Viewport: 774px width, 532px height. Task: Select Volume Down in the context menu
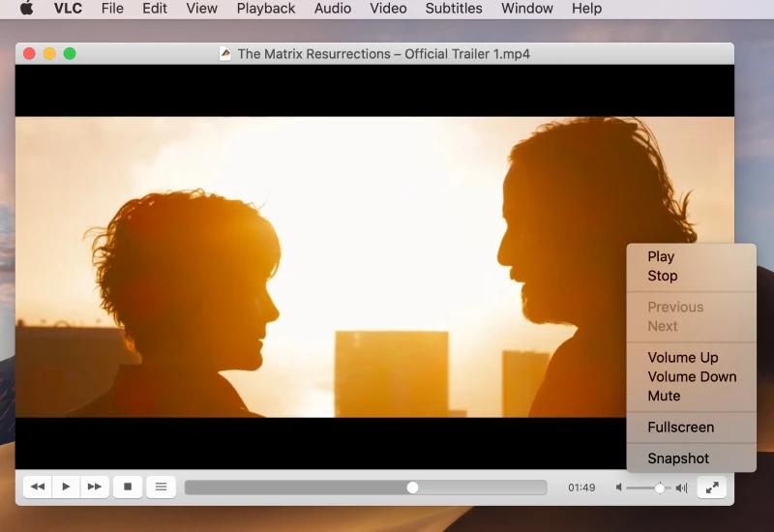(x=691, y=376)
